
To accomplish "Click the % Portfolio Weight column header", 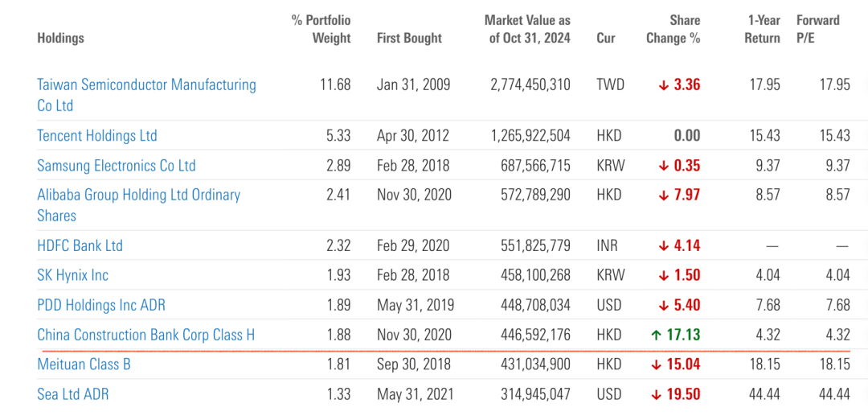I will click(321, 29).
